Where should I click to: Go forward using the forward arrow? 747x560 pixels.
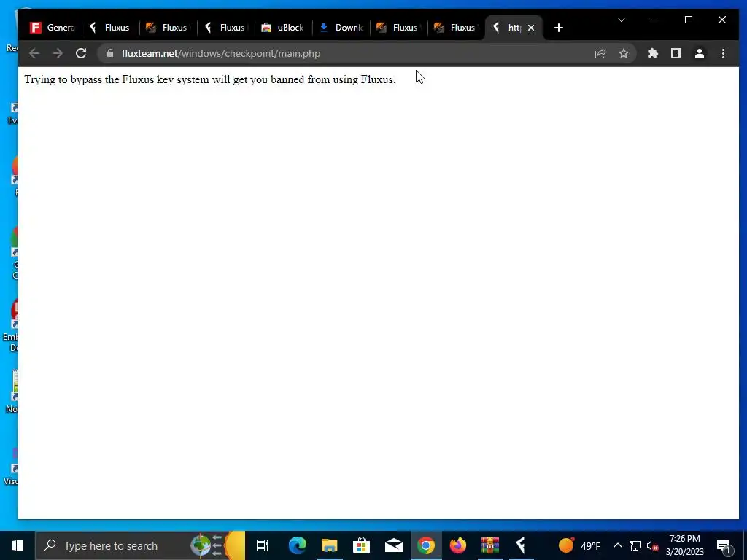58,53
